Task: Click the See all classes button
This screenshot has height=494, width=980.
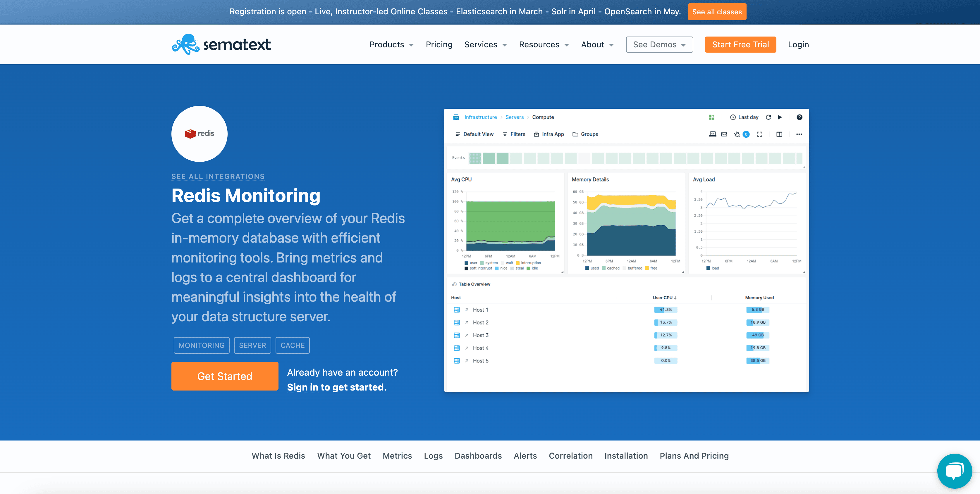Action: (717, 12)
